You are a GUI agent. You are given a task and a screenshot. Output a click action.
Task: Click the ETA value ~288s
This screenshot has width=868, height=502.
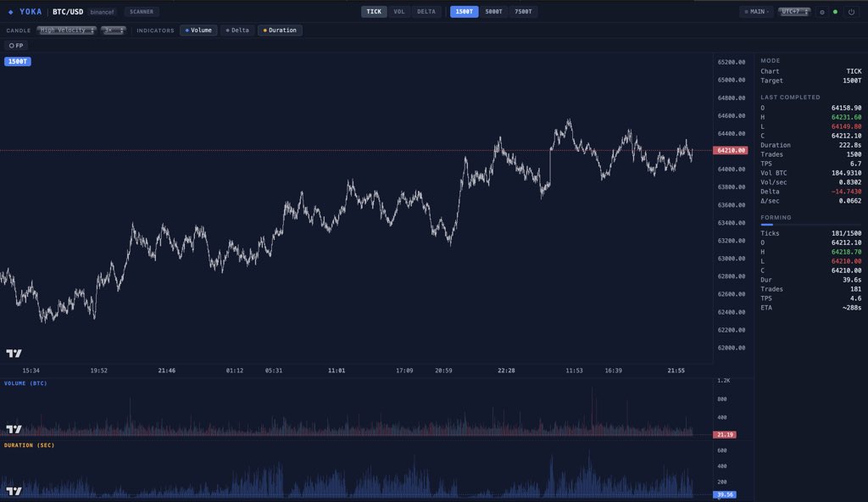tap(851, 308)
